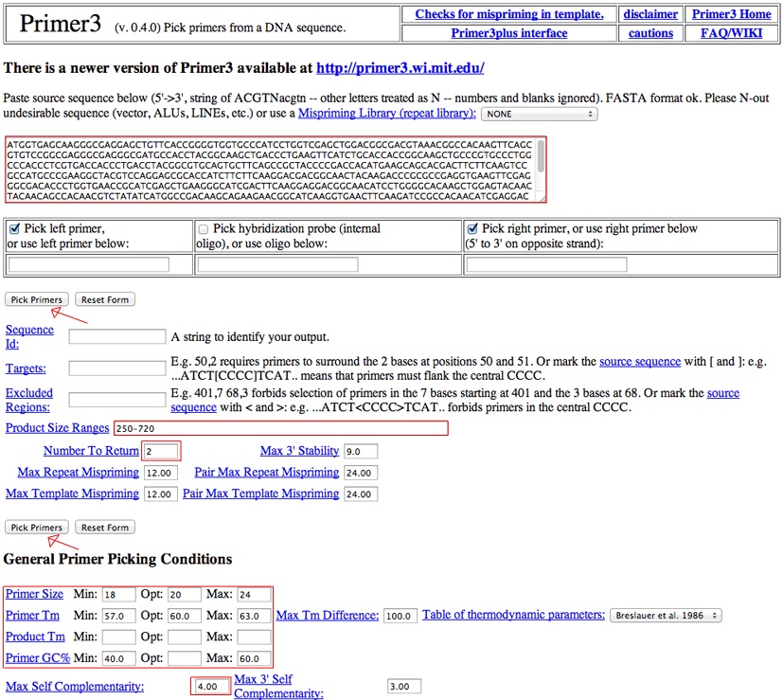Toggle the Pick right primer checkbox

tap(472, 229)
